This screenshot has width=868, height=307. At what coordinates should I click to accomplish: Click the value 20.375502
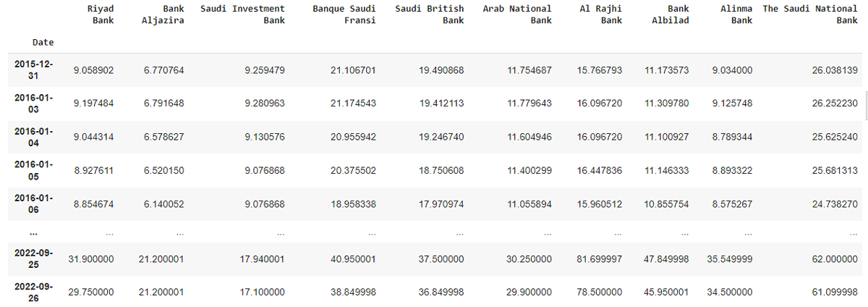[354, 170]
